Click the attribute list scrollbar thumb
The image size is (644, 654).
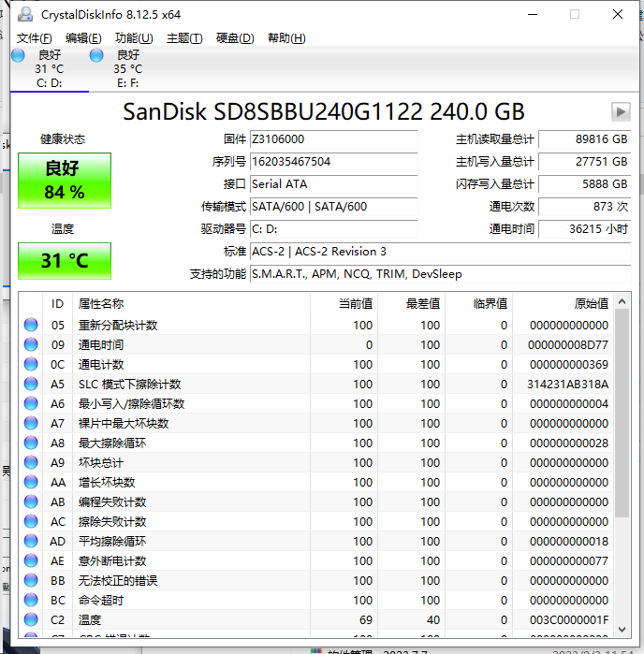point(622,413)
